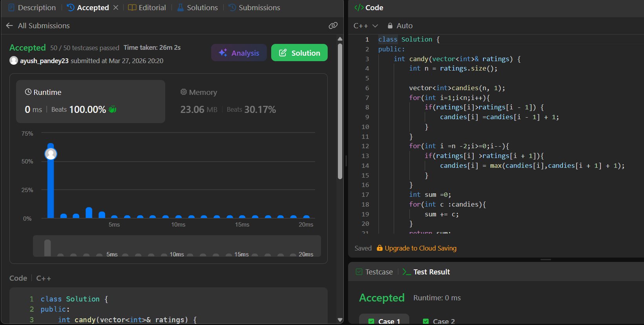
Task: Click the Code panel brackets icon
Action: [x=359, y=7]
